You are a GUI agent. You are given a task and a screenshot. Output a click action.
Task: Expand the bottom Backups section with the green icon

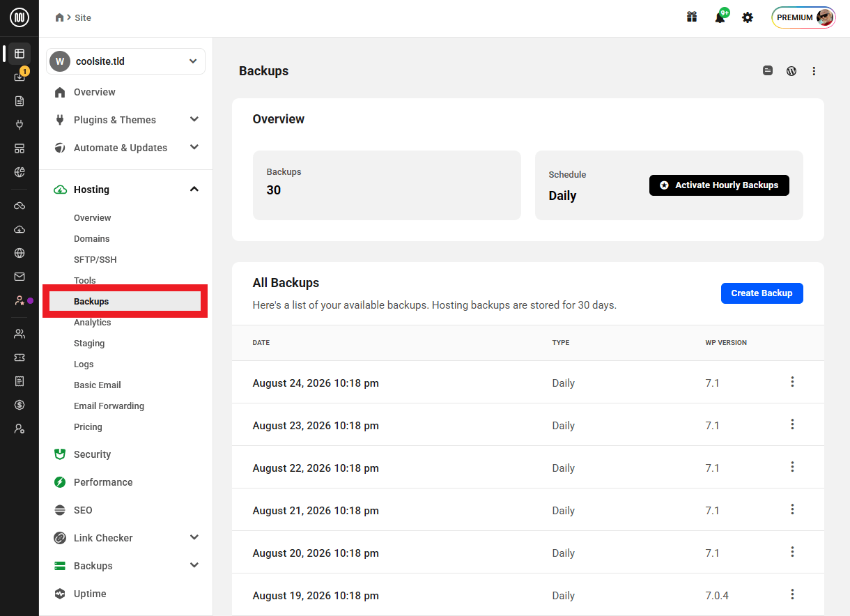(x=194, y=565)
